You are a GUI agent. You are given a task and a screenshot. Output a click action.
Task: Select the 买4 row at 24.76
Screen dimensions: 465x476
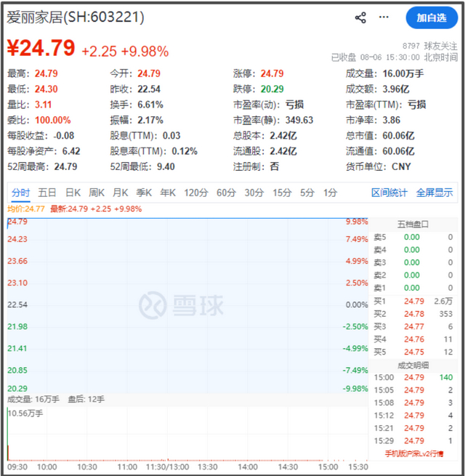(x=413, y=339)
